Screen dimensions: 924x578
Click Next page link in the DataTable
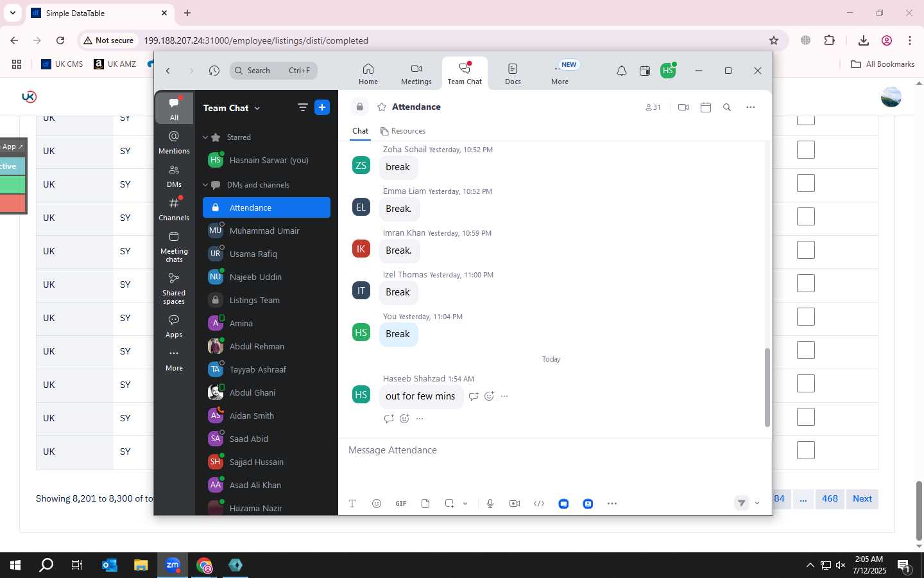(x=862, y=498)
